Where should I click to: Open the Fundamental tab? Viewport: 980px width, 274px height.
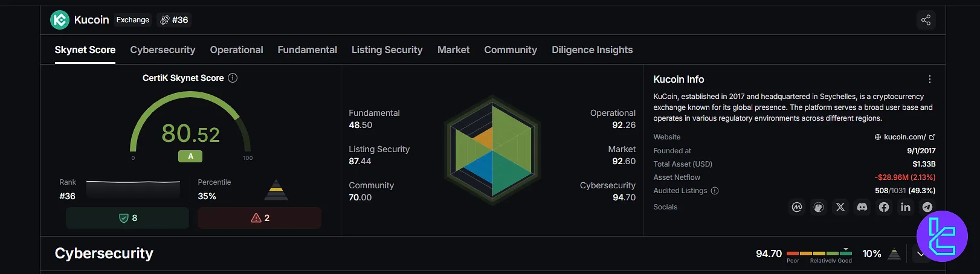[308, 50]
